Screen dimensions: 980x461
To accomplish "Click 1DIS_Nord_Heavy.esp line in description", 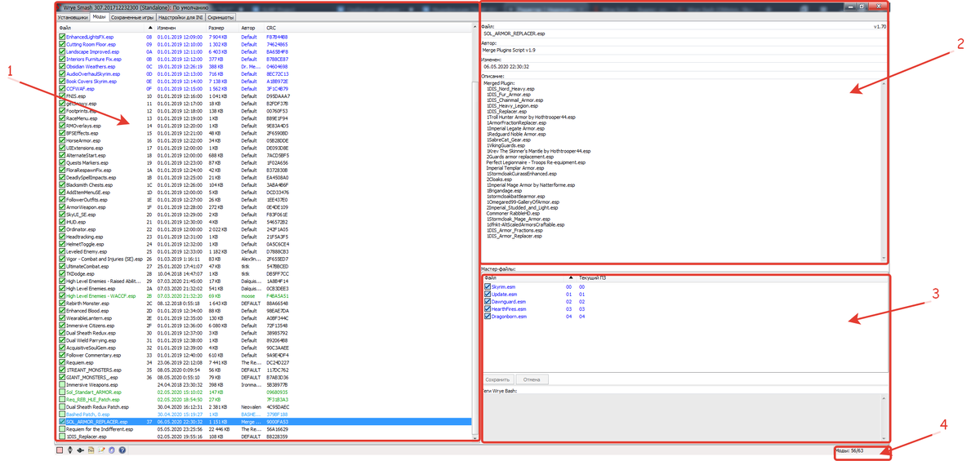I will (x=510, y=89).
